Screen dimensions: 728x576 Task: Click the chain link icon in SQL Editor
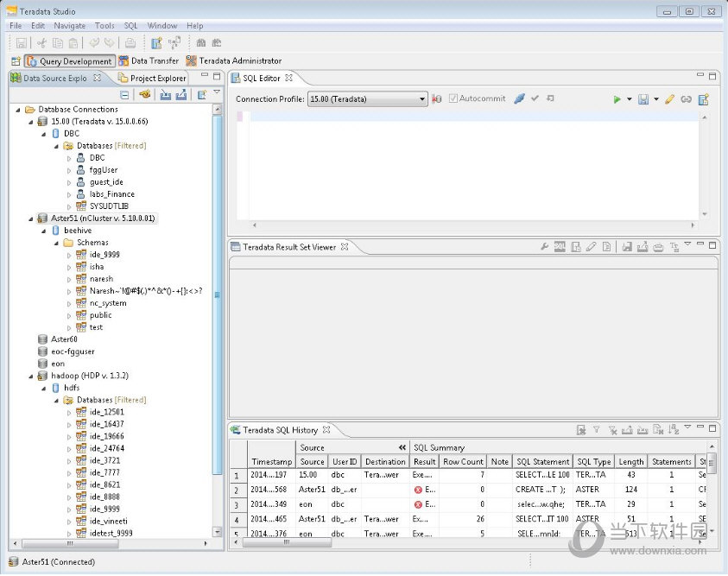click(686, 98)
